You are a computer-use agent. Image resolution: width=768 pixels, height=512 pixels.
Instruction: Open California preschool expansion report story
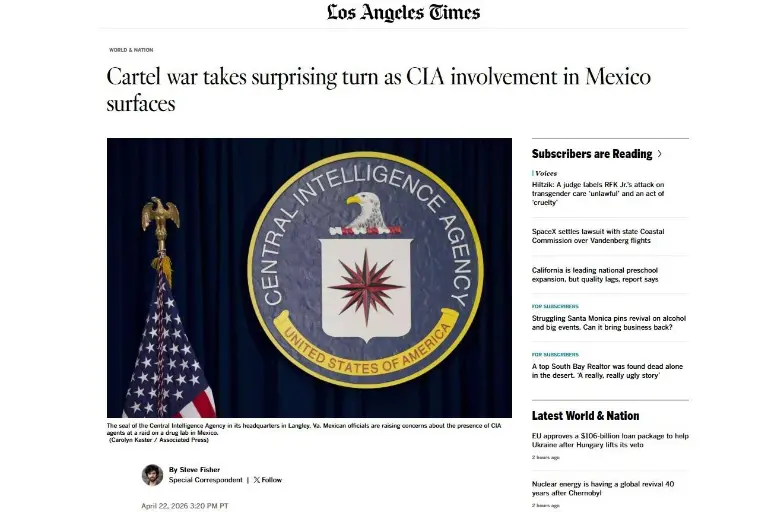[595, 275]
